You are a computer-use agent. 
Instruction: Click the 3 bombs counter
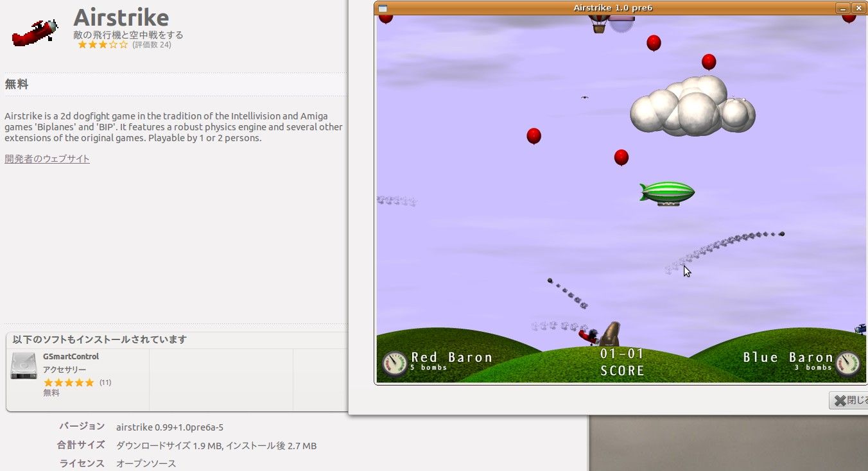(813, 368)
